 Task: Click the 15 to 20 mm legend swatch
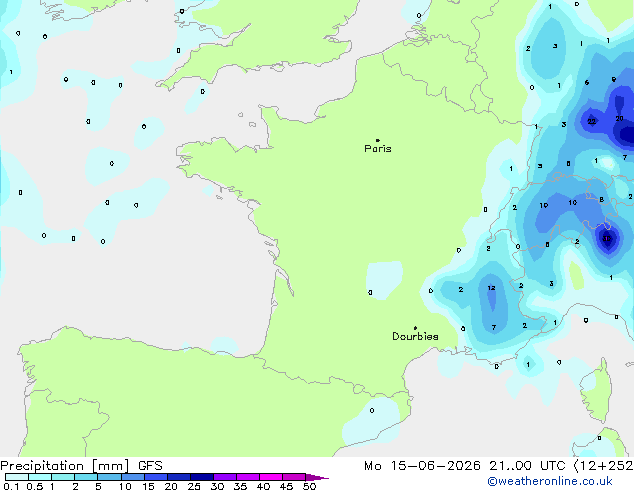click(x=156, y=477)
